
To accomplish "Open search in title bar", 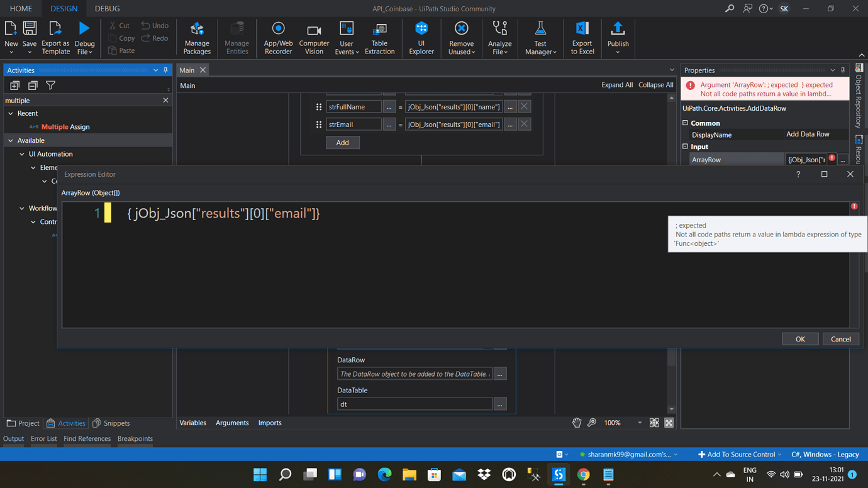I will pos(730,9).
